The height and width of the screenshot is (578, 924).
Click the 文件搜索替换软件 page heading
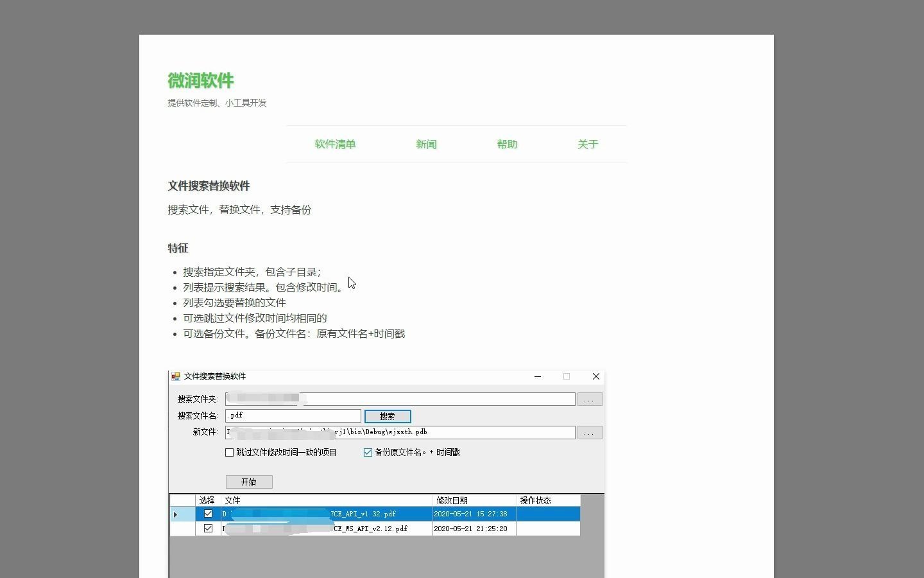[x=209, y=186]
